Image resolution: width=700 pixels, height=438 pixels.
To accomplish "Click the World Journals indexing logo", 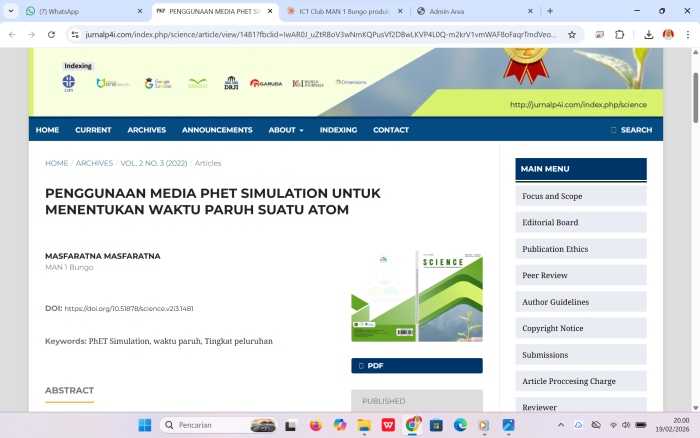I will 308,83.
